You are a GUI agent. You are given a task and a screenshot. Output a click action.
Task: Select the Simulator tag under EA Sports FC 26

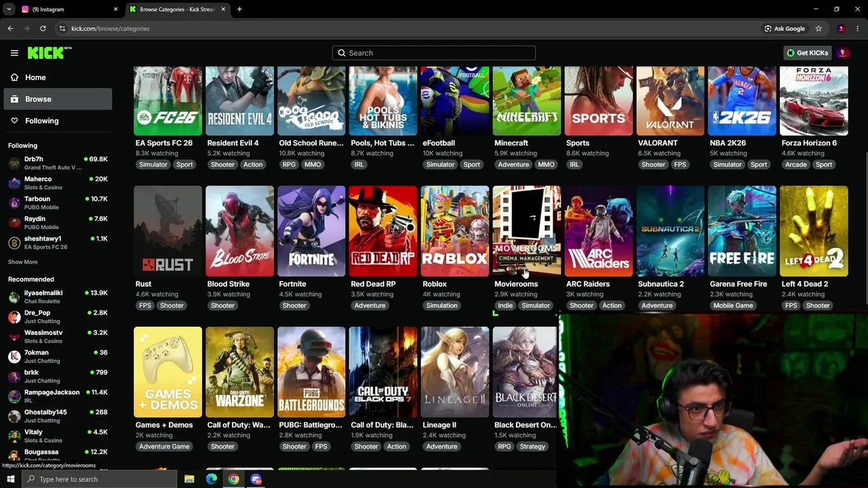pyautogui.click(x=153, y=165)
